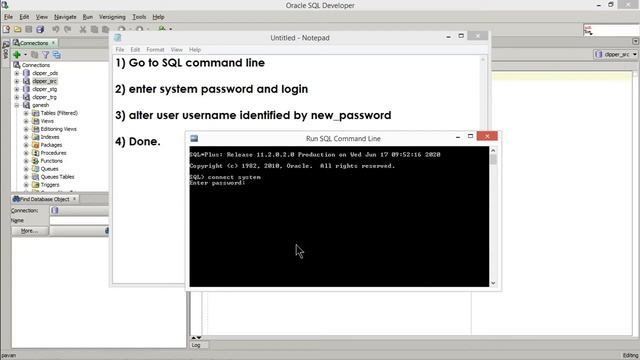640x360 pixels.
Task: Open the Help menu in Notepad
Action: (x=195, y=50)
